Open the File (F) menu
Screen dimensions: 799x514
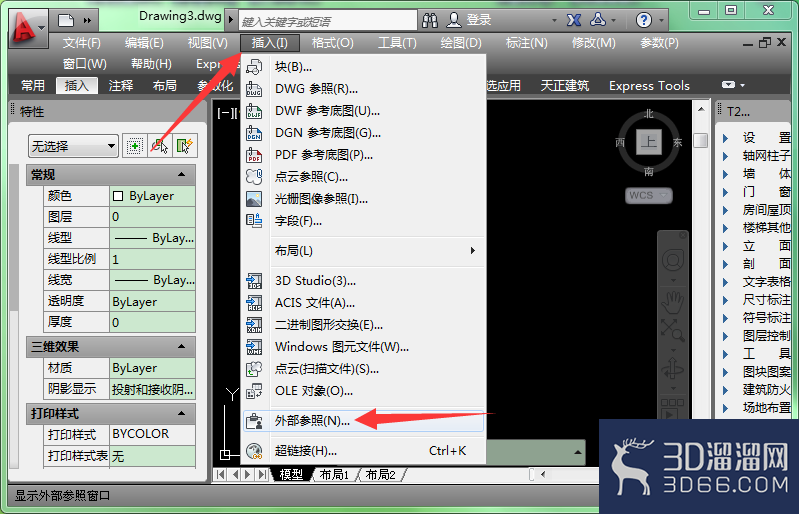point(82,43)
